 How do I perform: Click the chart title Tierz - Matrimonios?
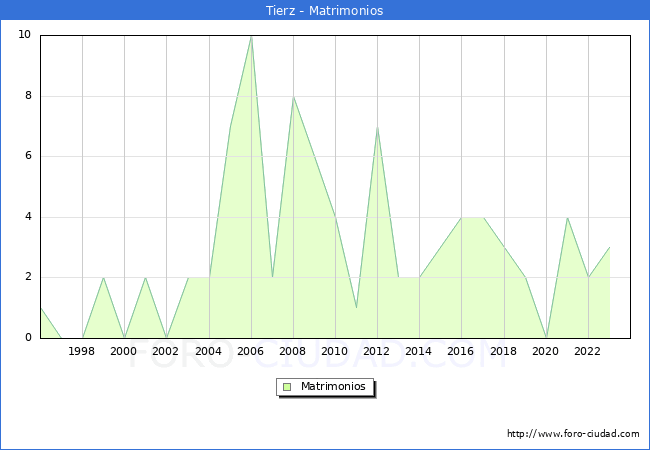coord(325,10)
